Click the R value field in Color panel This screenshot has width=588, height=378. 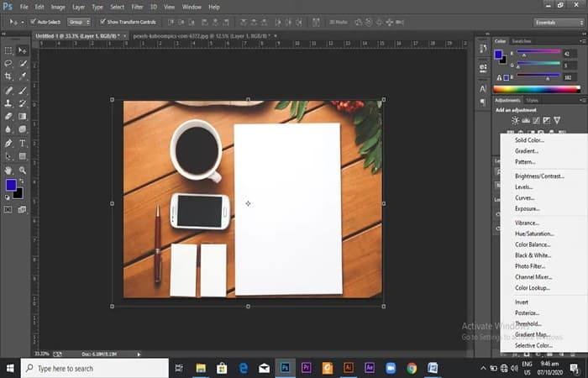pyautogui.click(x=570, y=53)
